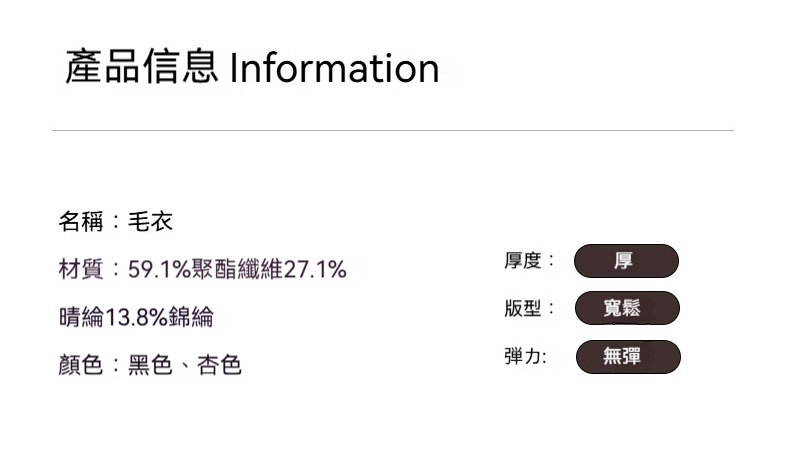Click the horizontal divider under the heading
Viewport: 790px width, 460px height.
click(393, 130)
